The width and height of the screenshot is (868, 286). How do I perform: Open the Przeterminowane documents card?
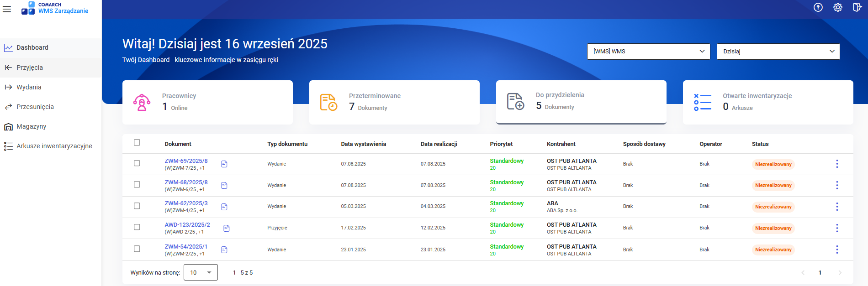point(394,102)
